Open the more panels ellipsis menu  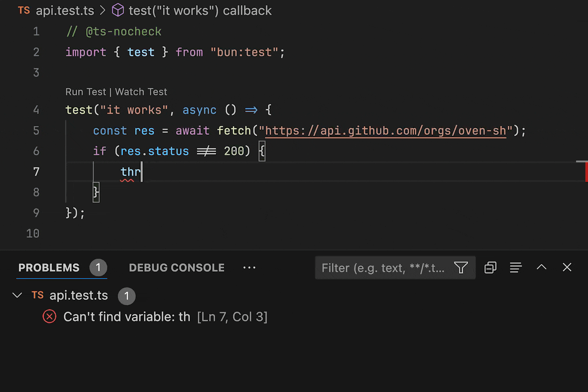(x=249, y=268)
